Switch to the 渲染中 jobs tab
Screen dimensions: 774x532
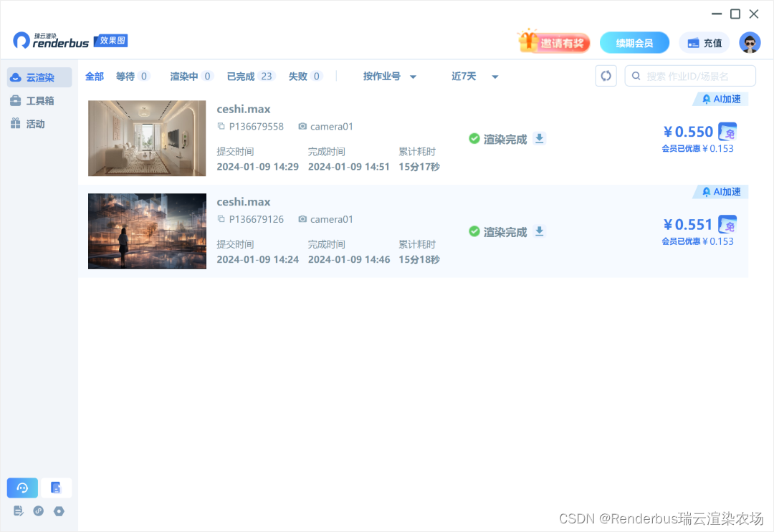pyautogui.click(x=191, y=77)
